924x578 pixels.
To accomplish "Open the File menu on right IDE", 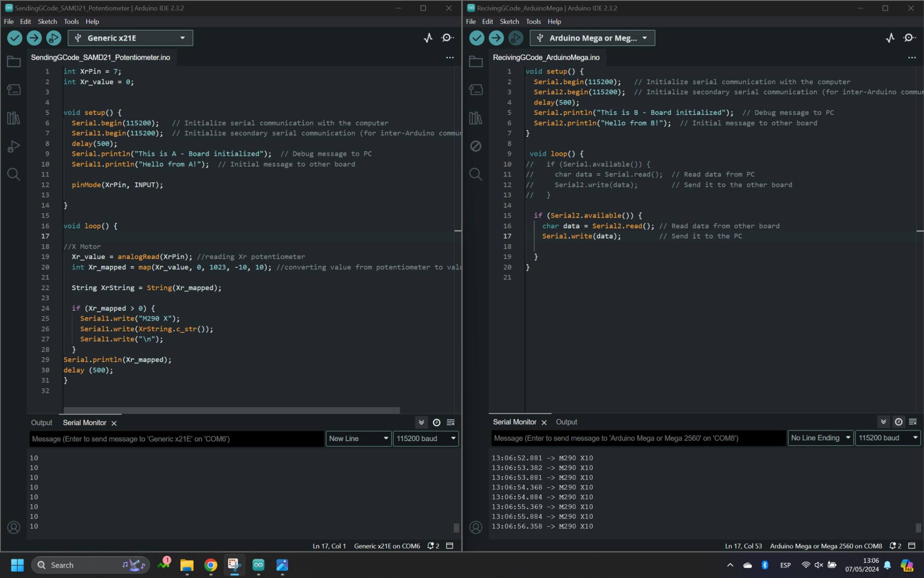I will pyautogui.click(x=471, y=21).
